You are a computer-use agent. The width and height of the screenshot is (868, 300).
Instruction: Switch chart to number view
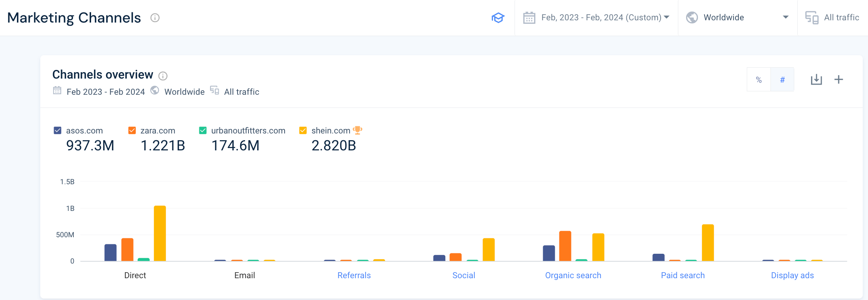[x=783, y=80]
